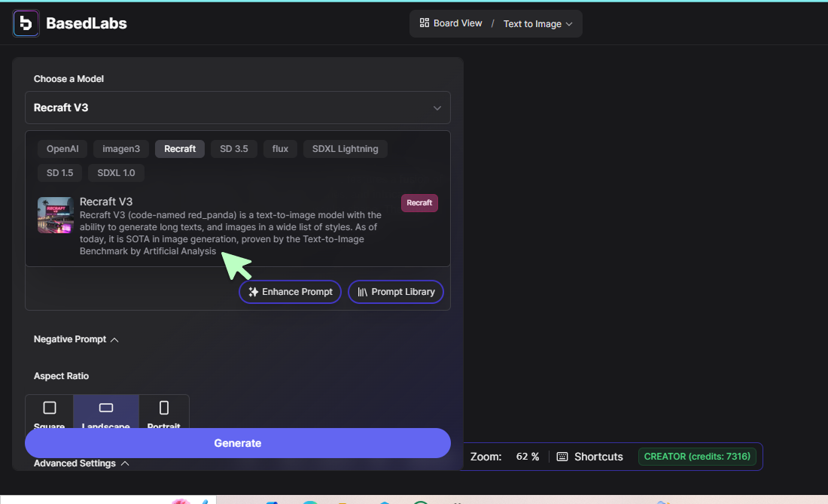Switch to the imagen3 model tab
This screenshot has height=504, width=828.
coord(121,149)
